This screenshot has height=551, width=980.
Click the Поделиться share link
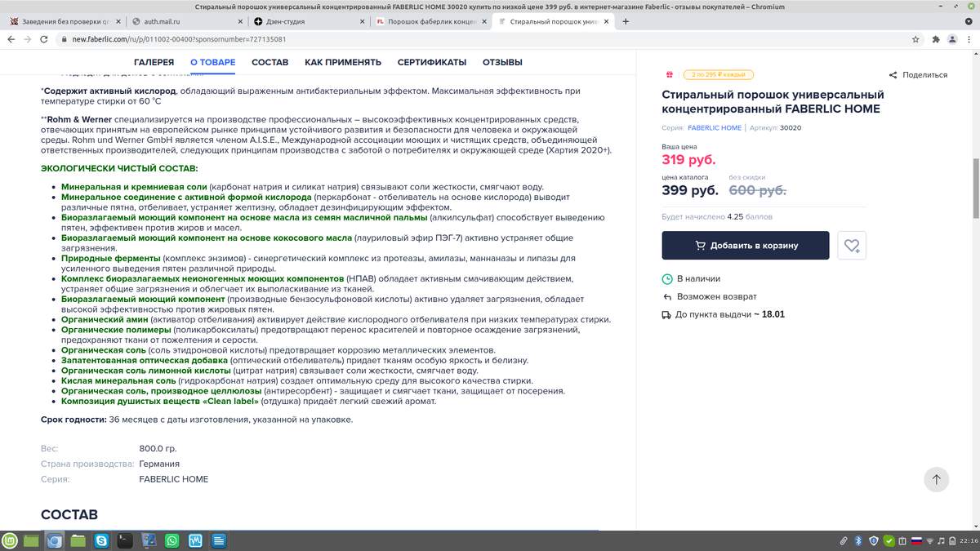(924, 75)
